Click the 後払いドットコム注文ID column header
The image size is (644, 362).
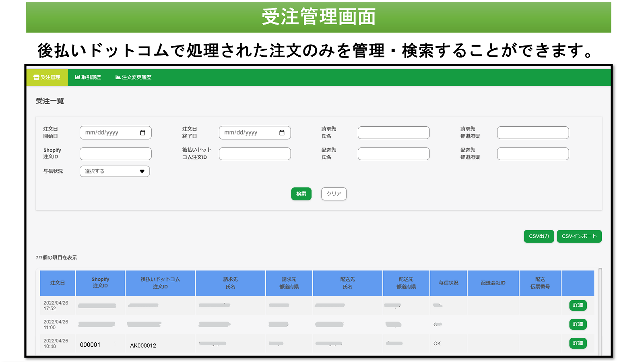pos(160,283)
